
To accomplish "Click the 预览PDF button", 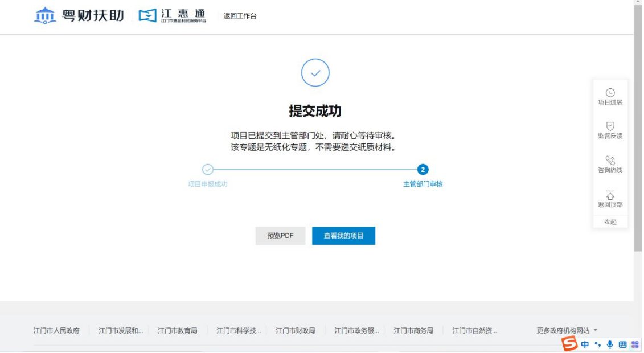I will click(x=281, y=236).
